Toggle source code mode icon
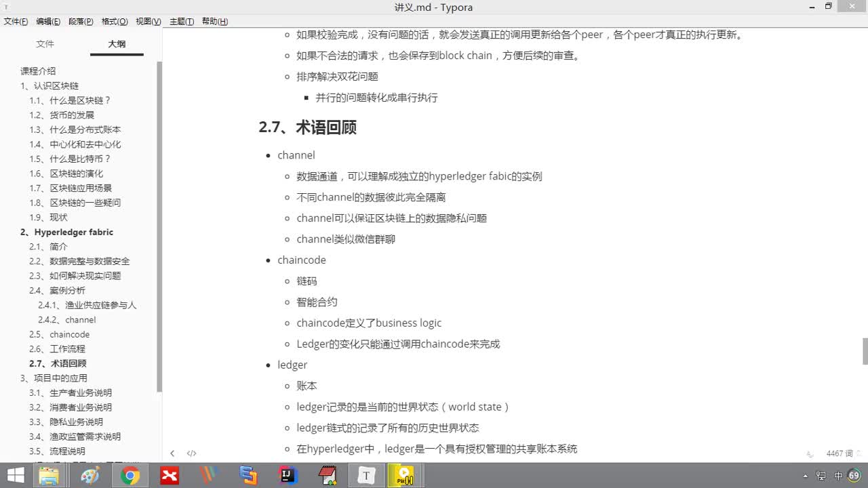Screen dimensions: 868x488 click(x=192, y=453)
